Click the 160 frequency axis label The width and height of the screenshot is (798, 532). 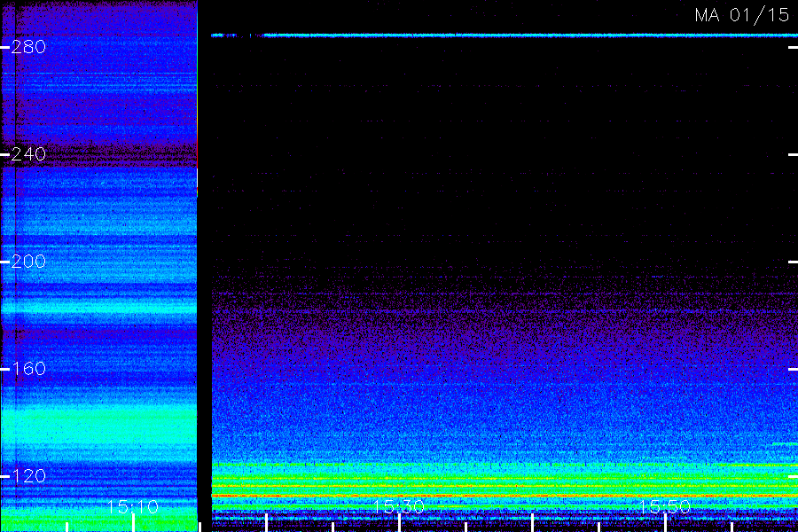[x=28, y=369]
